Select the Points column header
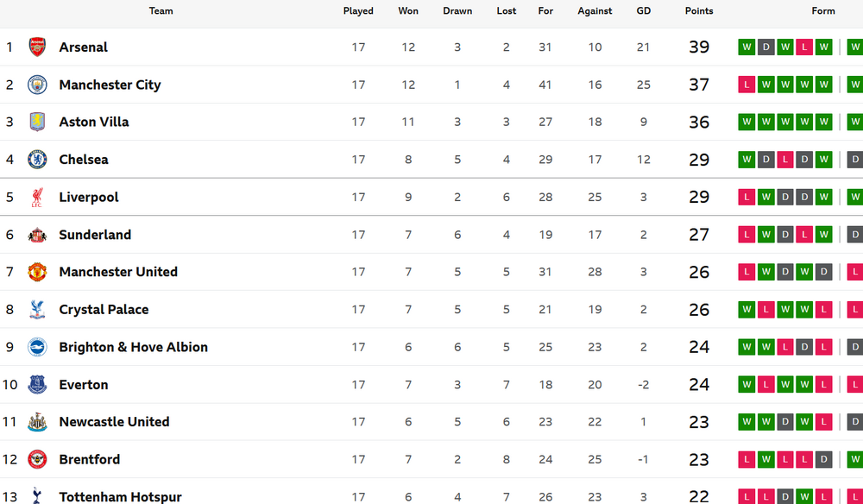The image size is (863, 504). pyautogui.click(x=699, y=11)
